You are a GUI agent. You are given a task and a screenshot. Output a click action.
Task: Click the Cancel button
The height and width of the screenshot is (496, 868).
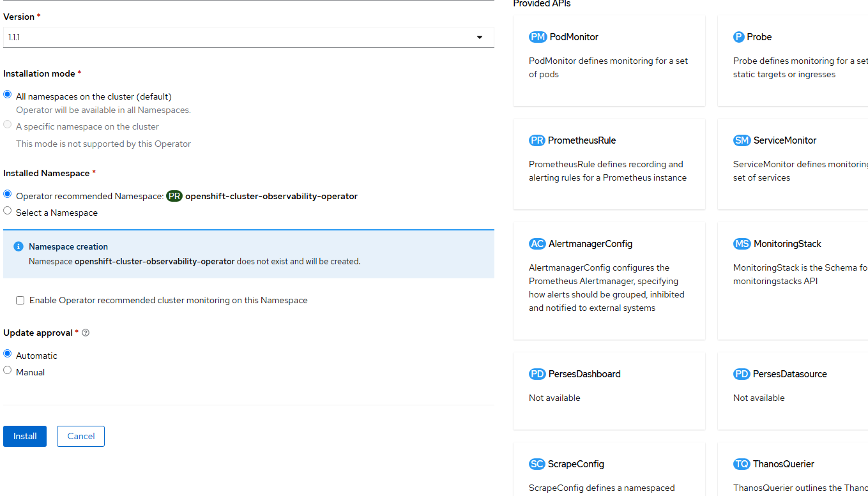click(x=81, y=436)
